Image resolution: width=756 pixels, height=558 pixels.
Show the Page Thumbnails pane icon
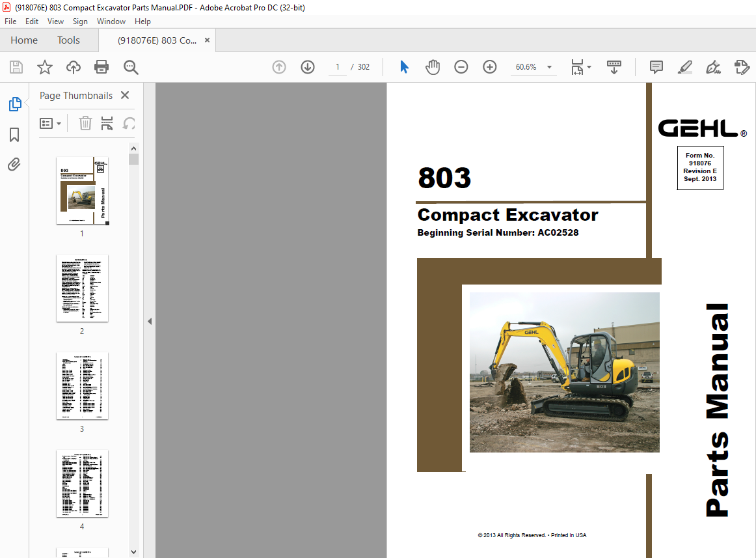pos(15,104)
